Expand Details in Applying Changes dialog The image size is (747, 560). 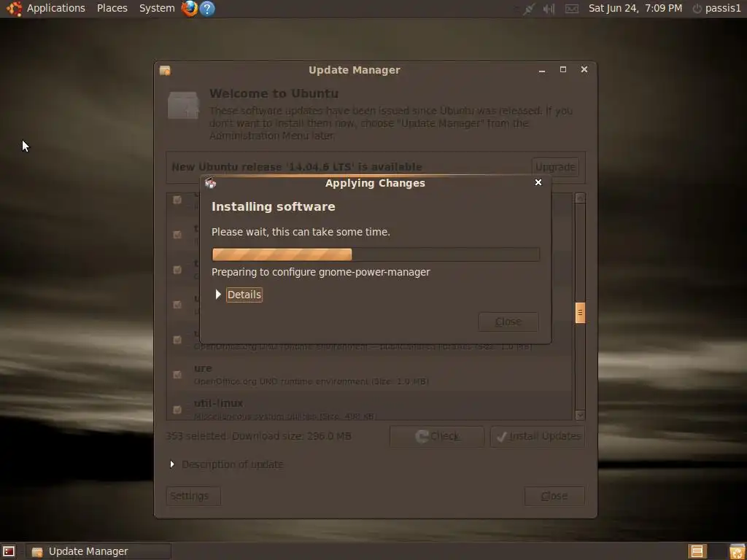[218, 295]
